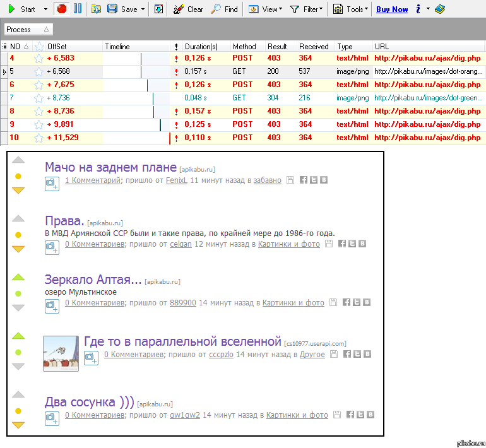Click the help book icon in toolbar
Image resolution: width=486 pixels, height=448 pixels.
tap(440, 9)
